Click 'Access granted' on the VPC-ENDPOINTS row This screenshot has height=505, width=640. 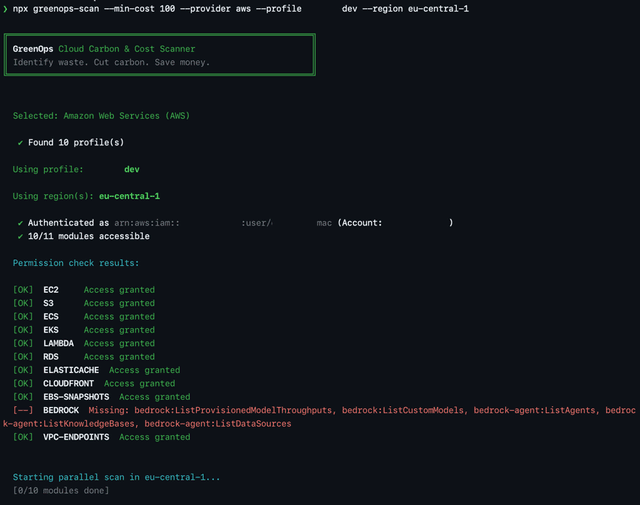[155, 437]
